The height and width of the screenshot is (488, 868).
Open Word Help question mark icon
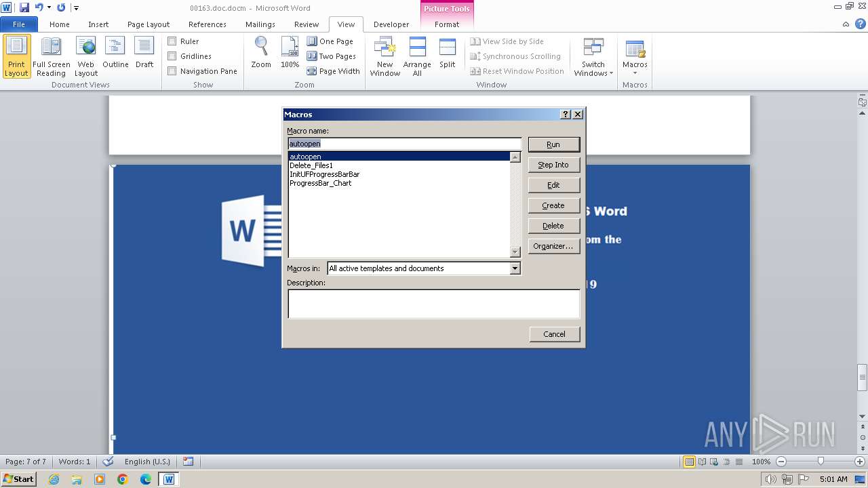click(x=859, y=24)
